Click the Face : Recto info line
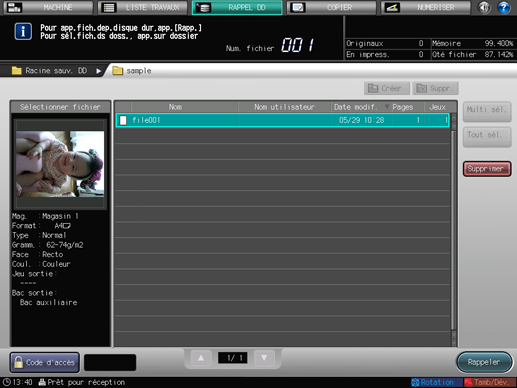Image resolution: width=517 pixels, height=388 pixels. tap(37, 254)
